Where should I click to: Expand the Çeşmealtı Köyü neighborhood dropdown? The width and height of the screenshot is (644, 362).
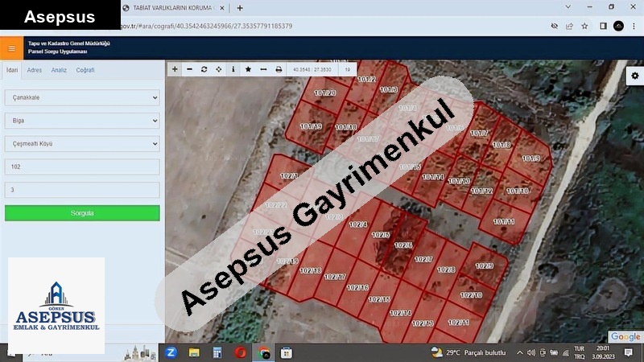(82, 144)
